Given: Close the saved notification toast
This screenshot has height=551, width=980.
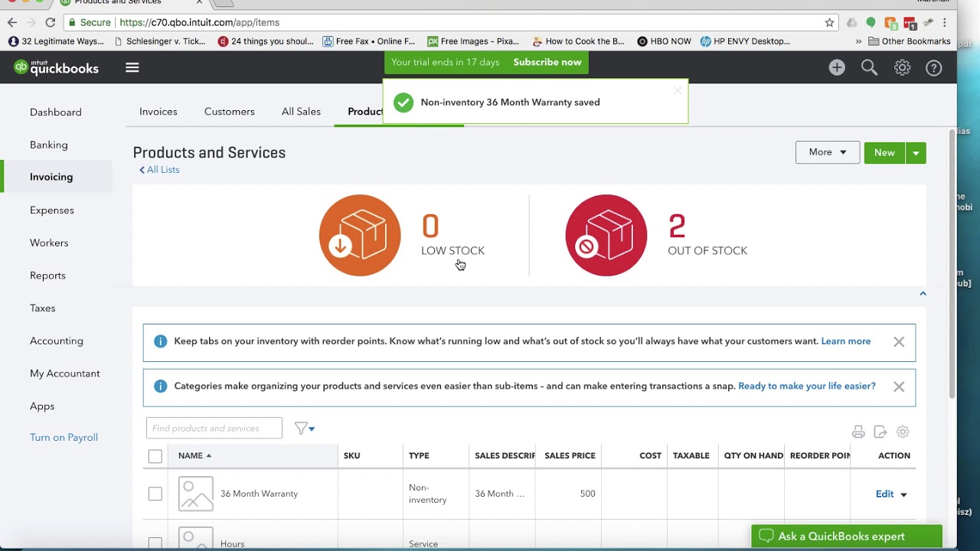Looking at the screenshot, I should click(678, 91).
